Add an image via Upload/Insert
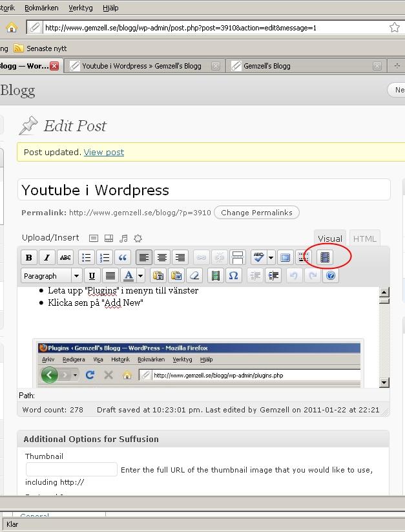Screen dimensions: 405x532 pyautogui.click(x=94, y=239)
